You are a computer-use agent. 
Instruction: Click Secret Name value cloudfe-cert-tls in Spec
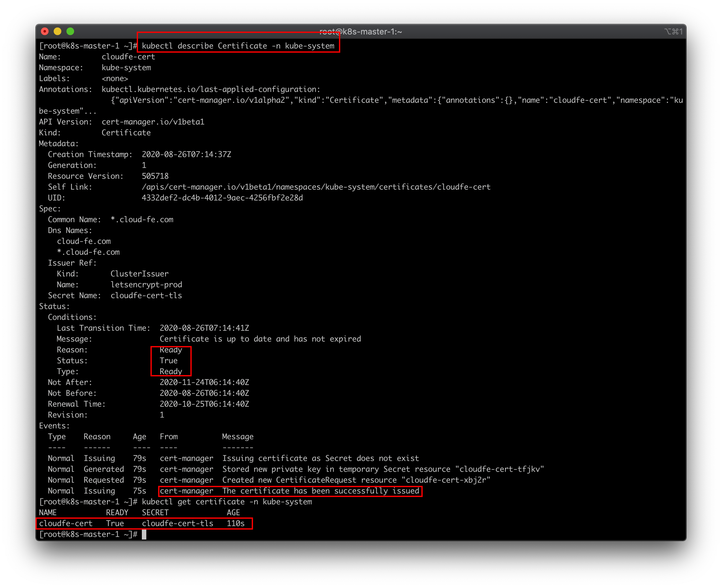point(146,295)
